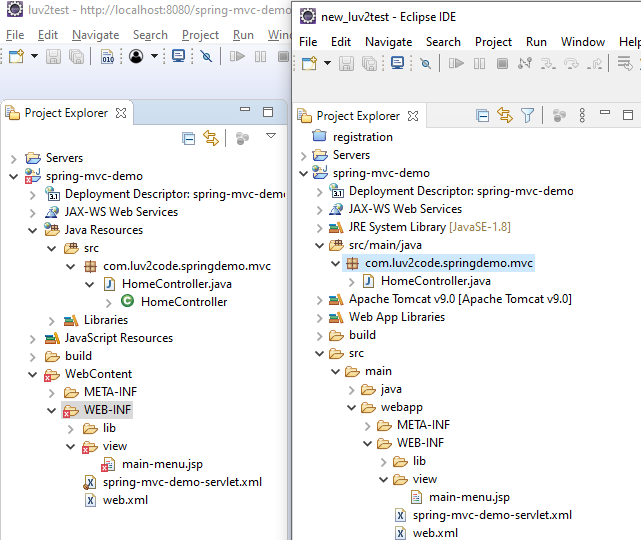
Task: Toggle Link with Editor in left Project Explorer
Action: tap(211, 138)
